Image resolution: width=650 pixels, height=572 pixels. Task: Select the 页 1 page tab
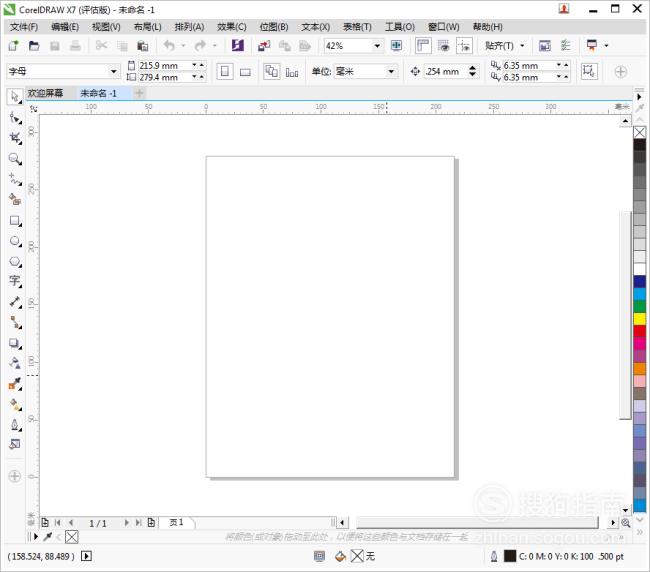point(177,522)
